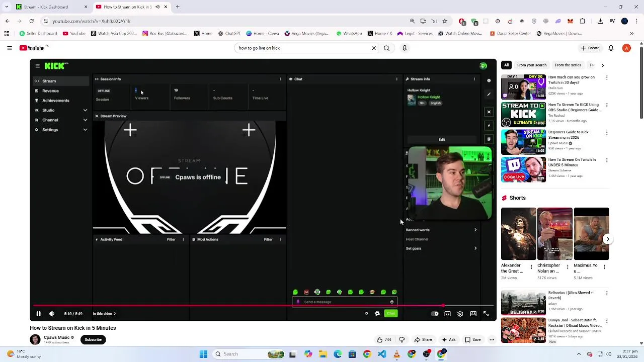Clear the YouTube search text
The height and width of the screenshot is (362, 644).
pyautogui.click(x=374, y=48)
